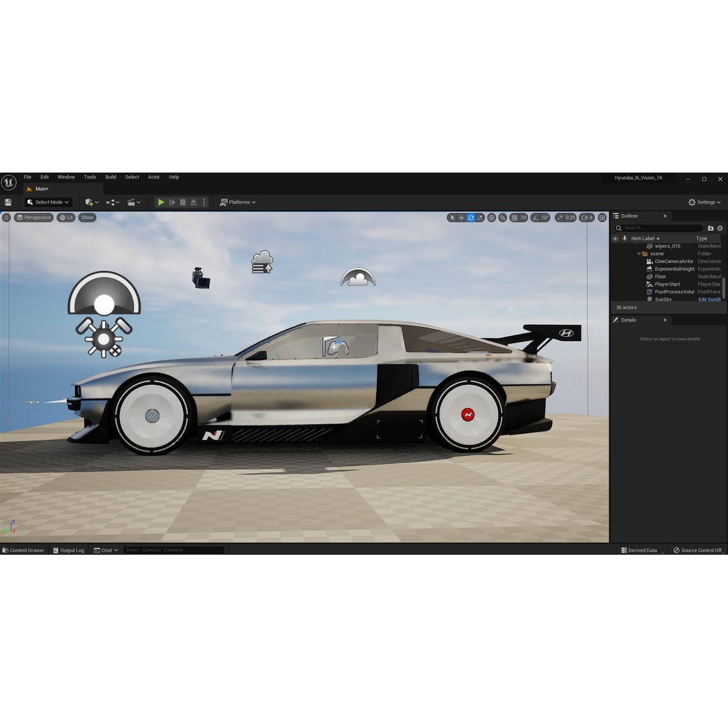Open the play options three-dot menu

(204, 202)
